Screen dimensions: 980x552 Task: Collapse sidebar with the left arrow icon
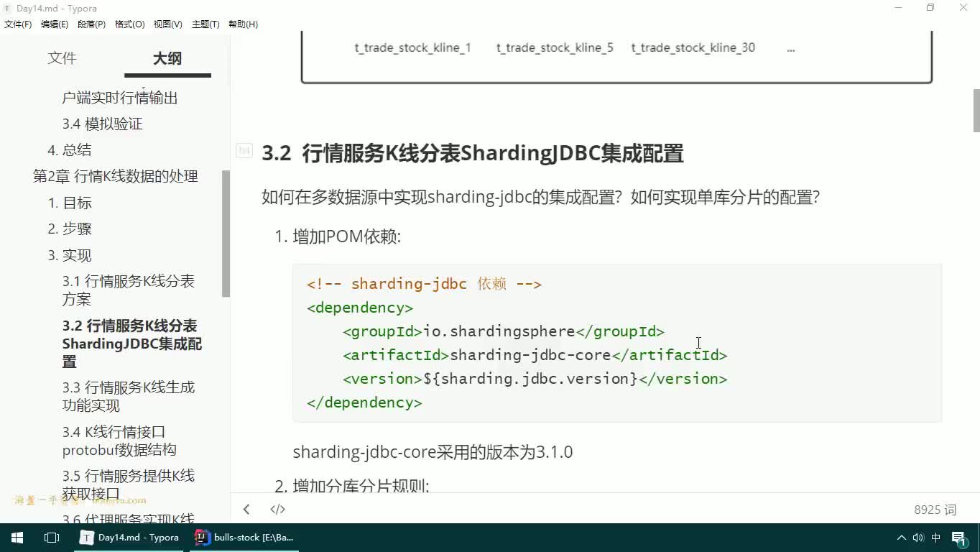[x=246, y=509]
